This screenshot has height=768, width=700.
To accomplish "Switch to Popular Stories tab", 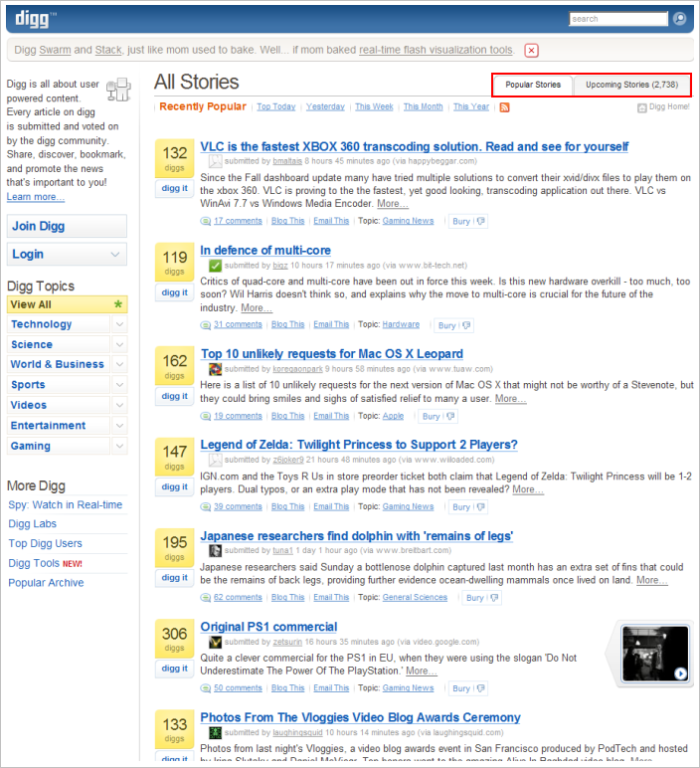I will point(533,86).
